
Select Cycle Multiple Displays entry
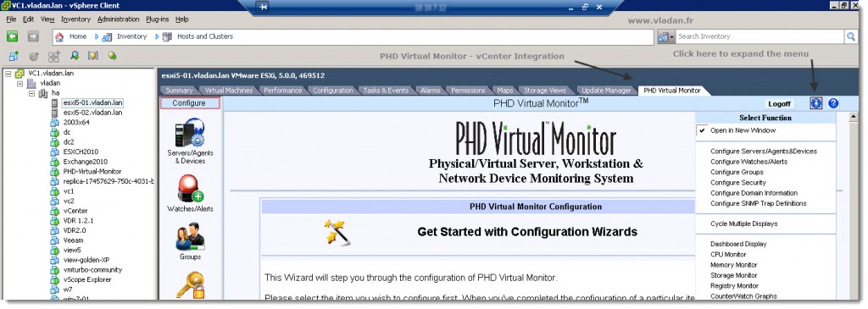[744, 223]
